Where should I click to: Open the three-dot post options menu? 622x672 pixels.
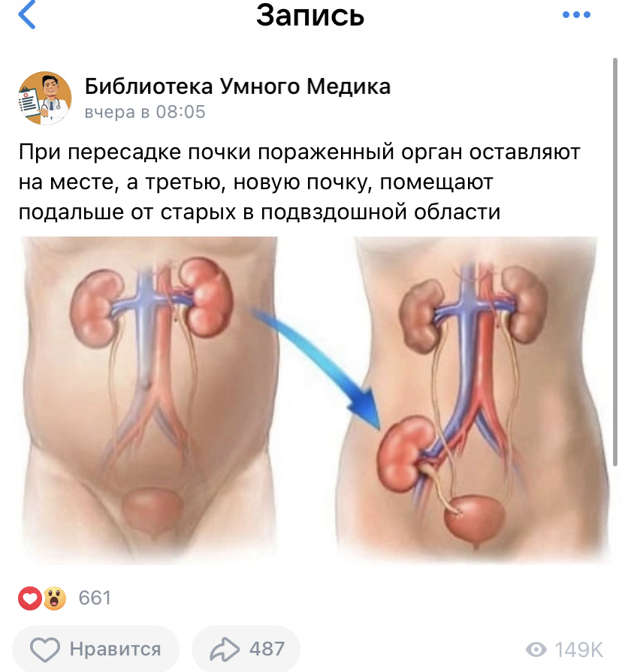(576, 15)
